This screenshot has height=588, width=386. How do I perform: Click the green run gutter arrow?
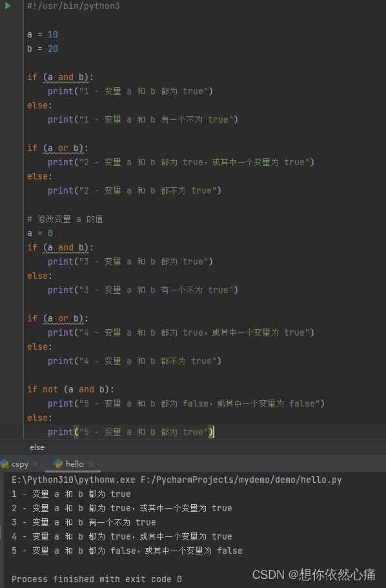(x=8, y=6)
